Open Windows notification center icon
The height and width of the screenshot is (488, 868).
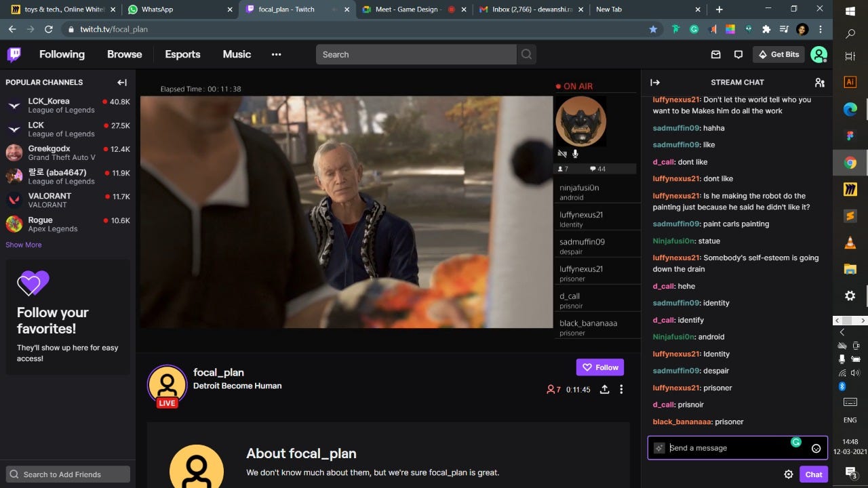850,472
